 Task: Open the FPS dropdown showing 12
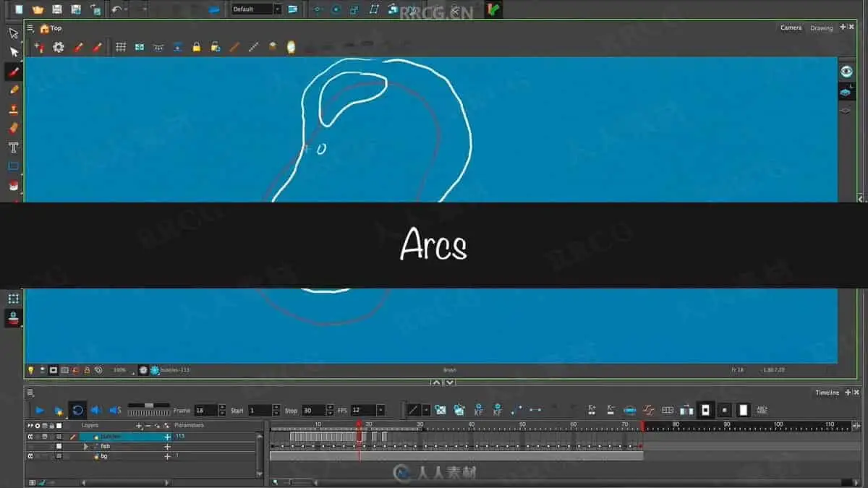(366, 410)
